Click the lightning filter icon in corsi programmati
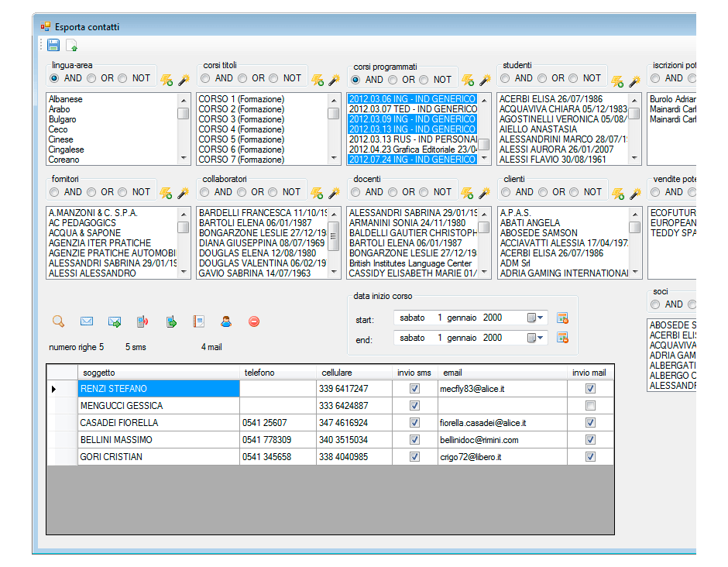Screen dimensions: 728x567 coord(468,80)
